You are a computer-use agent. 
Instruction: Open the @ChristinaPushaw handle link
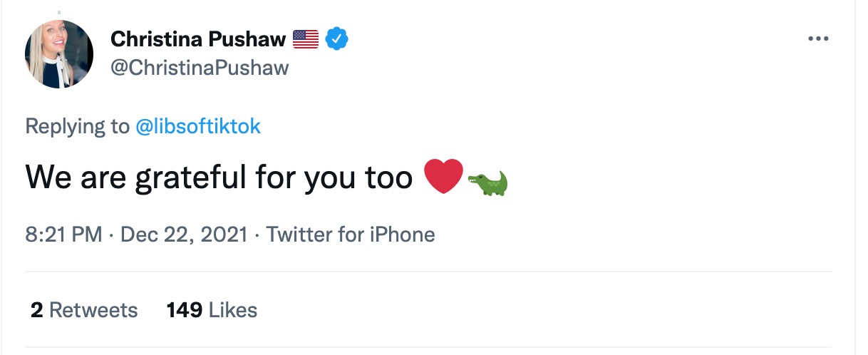tap(200, 67)
